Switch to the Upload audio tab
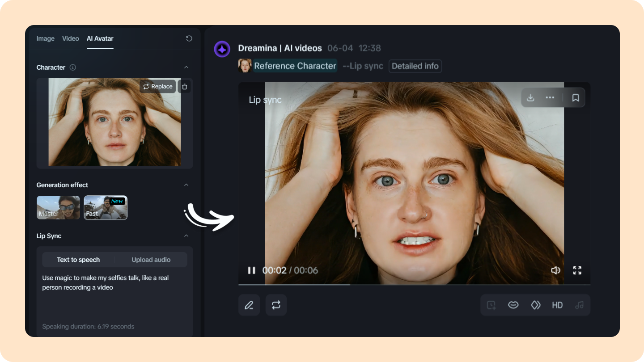The width and height of the screenshot is (644, 362). (x=151, y=260)
